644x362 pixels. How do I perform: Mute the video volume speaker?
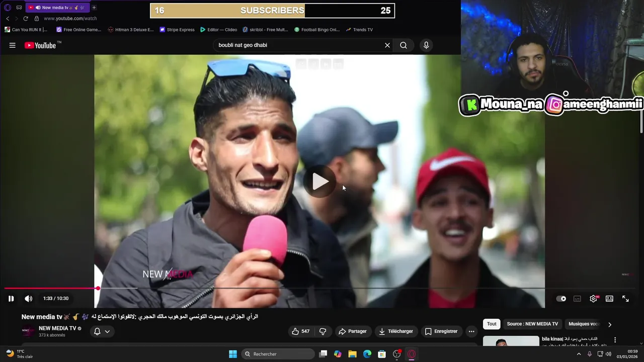coord(29,299)
